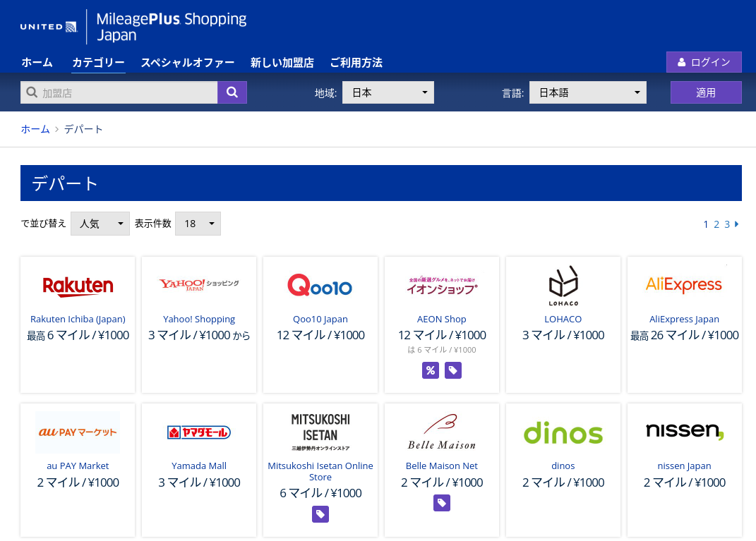Screen dimensions: 756x541
Task: Click the Belle Maison logo
Action: click(442, 432)
